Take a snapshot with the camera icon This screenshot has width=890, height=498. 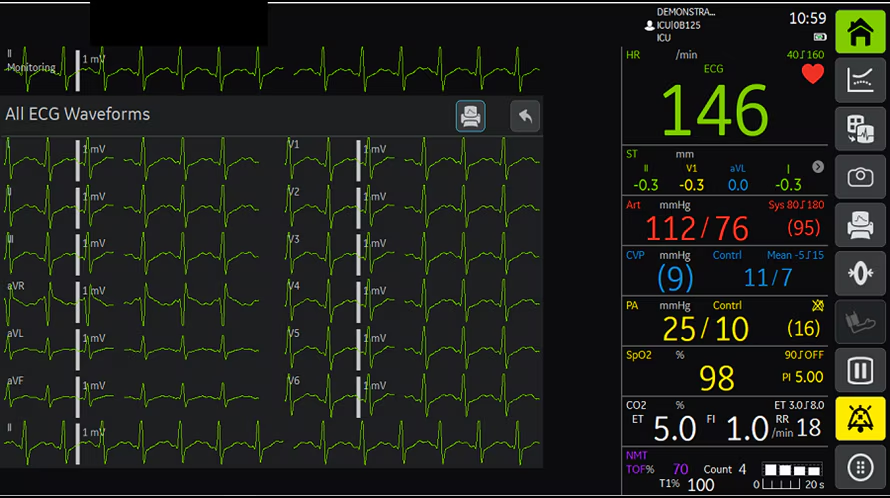coord(860,177)
